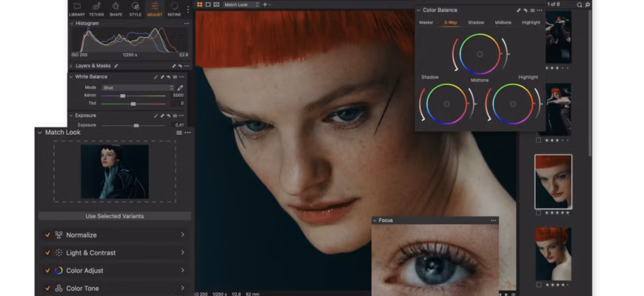This screenshot has height=296, width=644.
Task: Toggle Color Adjust checkmark
Action: 47,270
